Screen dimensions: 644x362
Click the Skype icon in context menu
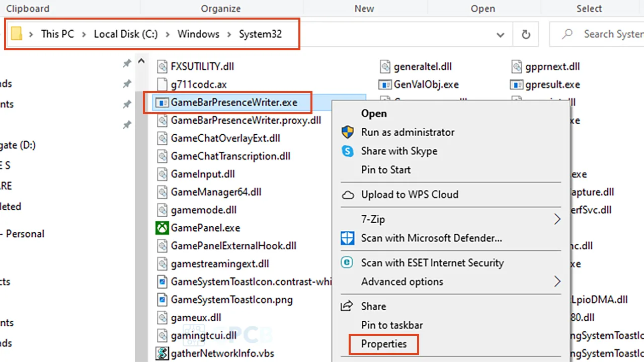pos(348,151)
